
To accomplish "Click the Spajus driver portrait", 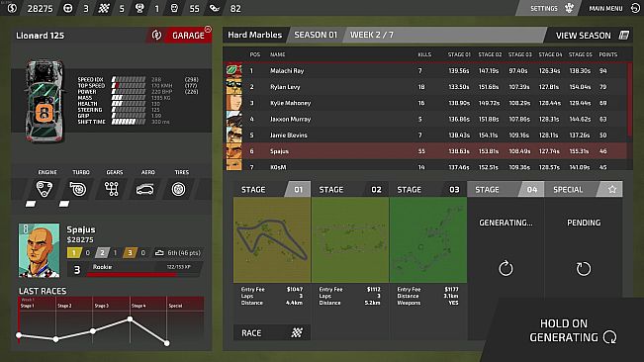I will [39, 250].
